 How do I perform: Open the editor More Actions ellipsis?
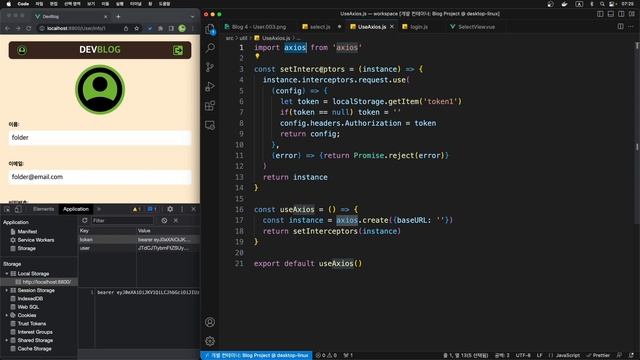click(x=631, y=27)
